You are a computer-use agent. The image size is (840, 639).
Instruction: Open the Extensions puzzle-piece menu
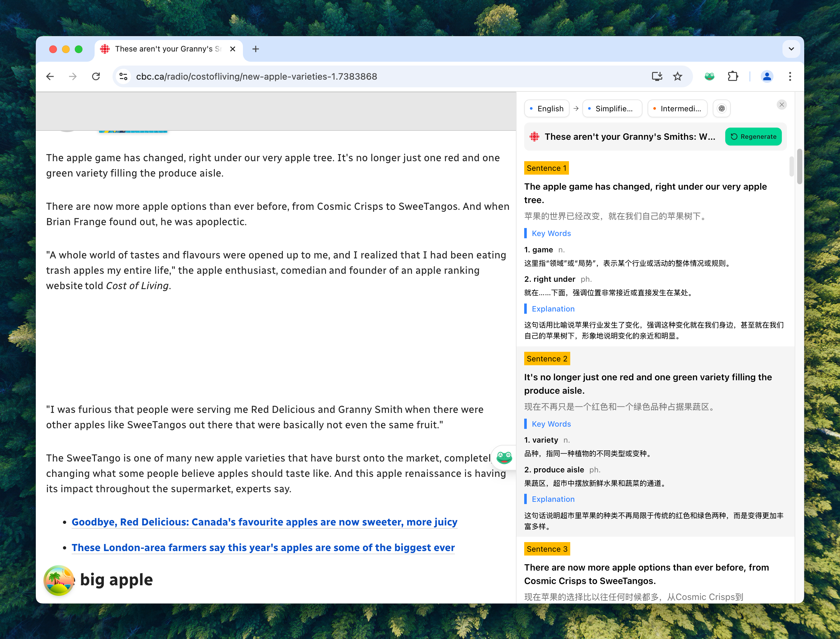tap(732, 76)
